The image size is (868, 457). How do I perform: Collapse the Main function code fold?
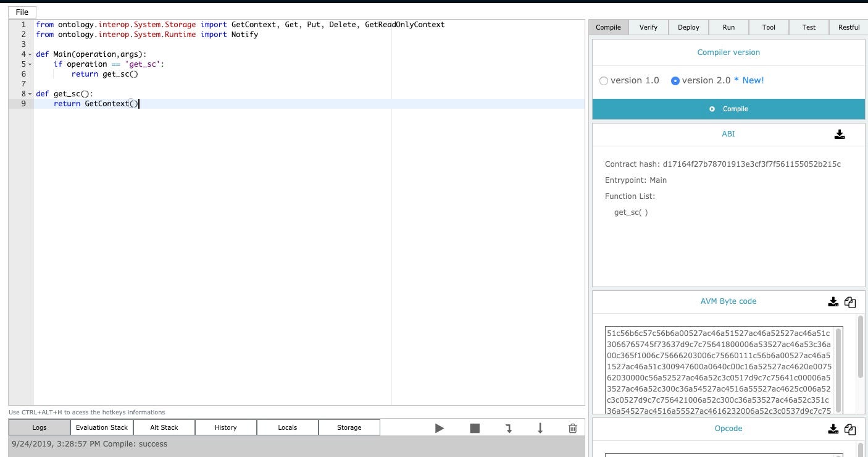tap(28, 54)
